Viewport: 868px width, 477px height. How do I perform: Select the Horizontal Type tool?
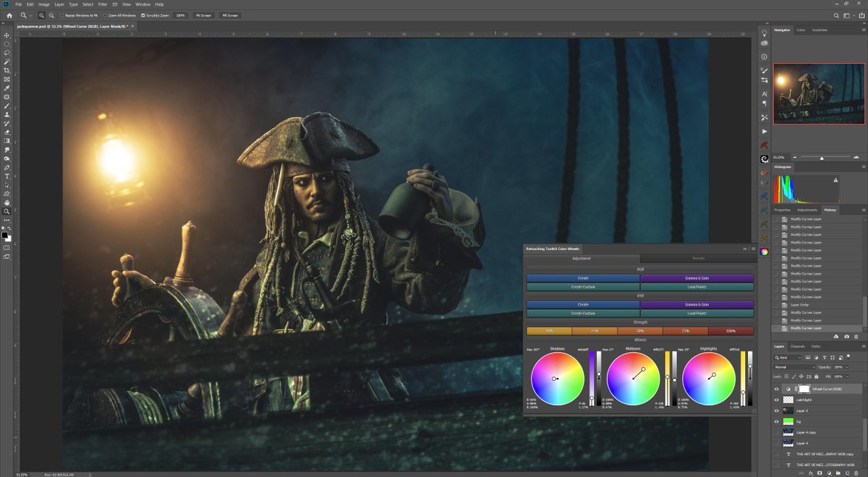pos(7,176)
